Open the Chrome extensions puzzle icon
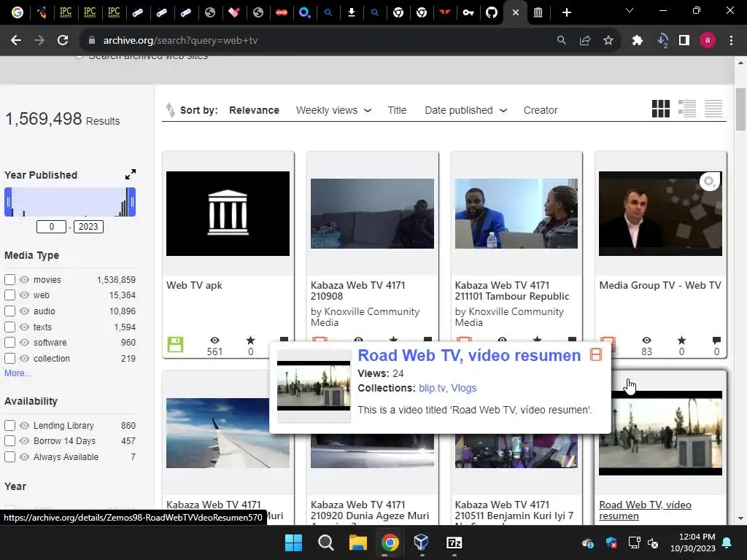747x560 pixels. [x=638, y=41]
